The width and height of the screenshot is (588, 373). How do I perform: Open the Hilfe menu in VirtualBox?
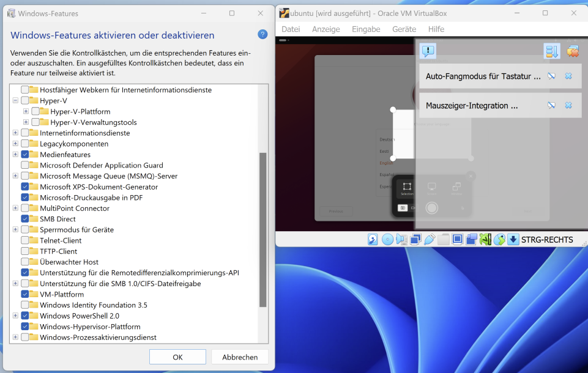click(x=436, y=29)
